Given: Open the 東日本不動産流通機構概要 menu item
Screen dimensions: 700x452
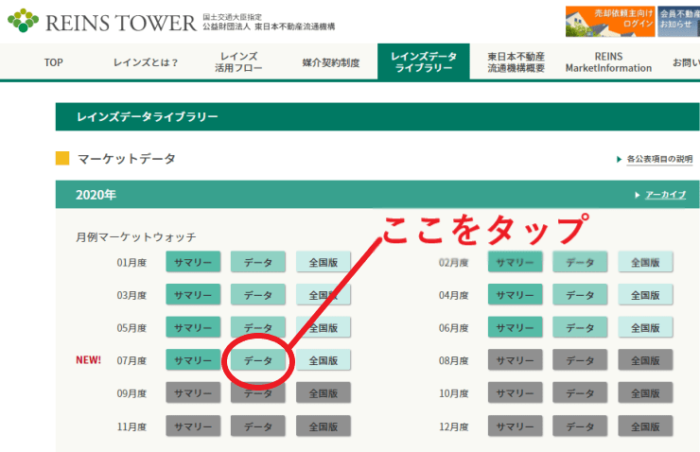Looking at the screenshot, I should (x=516, y=62).
